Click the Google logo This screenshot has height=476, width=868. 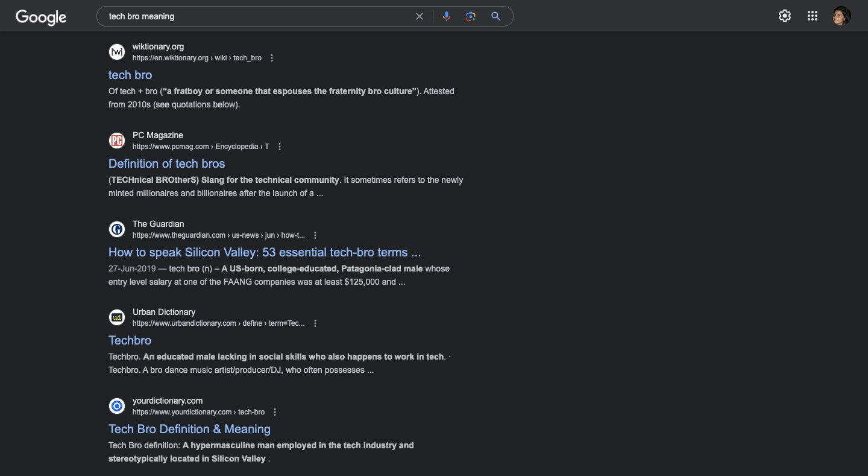pos(41,17)
